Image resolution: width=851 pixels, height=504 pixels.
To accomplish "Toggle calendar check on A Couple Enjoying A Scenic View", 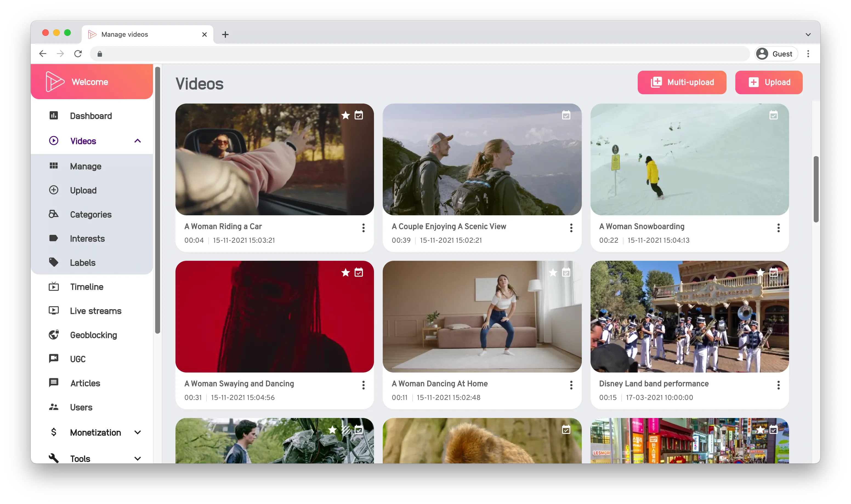I will [x=566, y=115].
